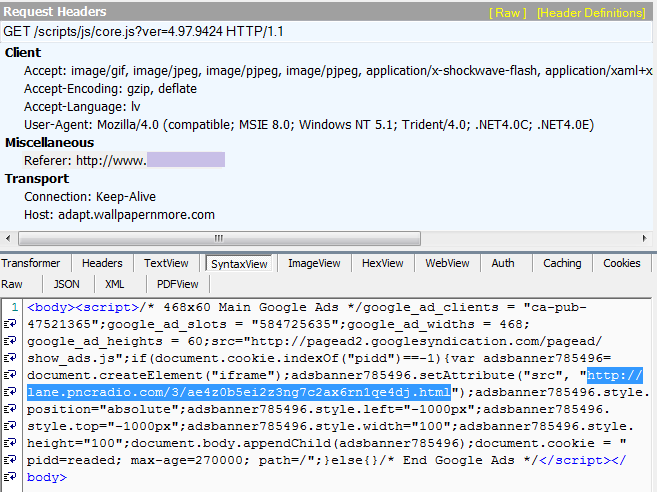Select the Accept-Encoding: gzip, deflate line
657x492 pixels.
(x=110, y=89)
